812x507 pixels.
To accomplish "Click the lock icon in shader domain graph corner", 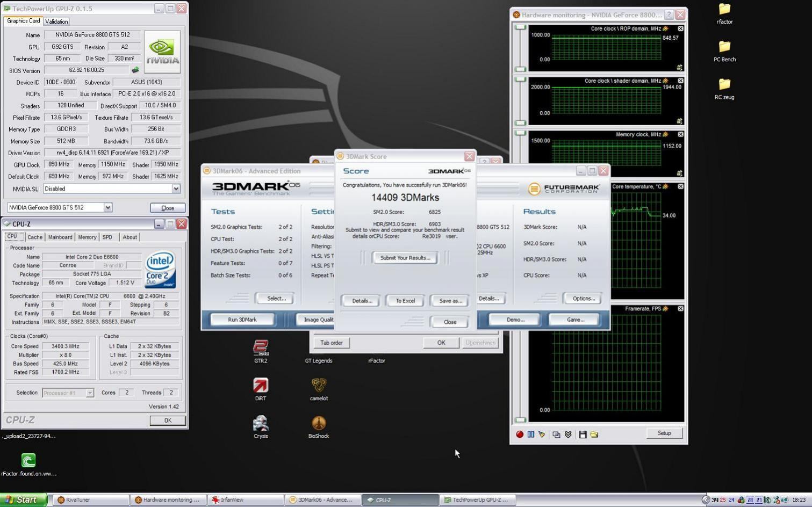I will pyautogui.click(x=680, y=121).
